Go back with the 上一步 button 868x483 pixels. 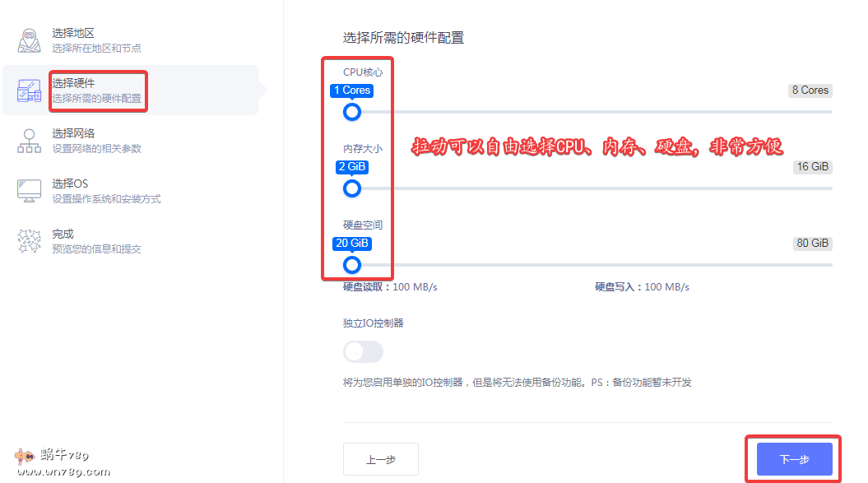381,459
